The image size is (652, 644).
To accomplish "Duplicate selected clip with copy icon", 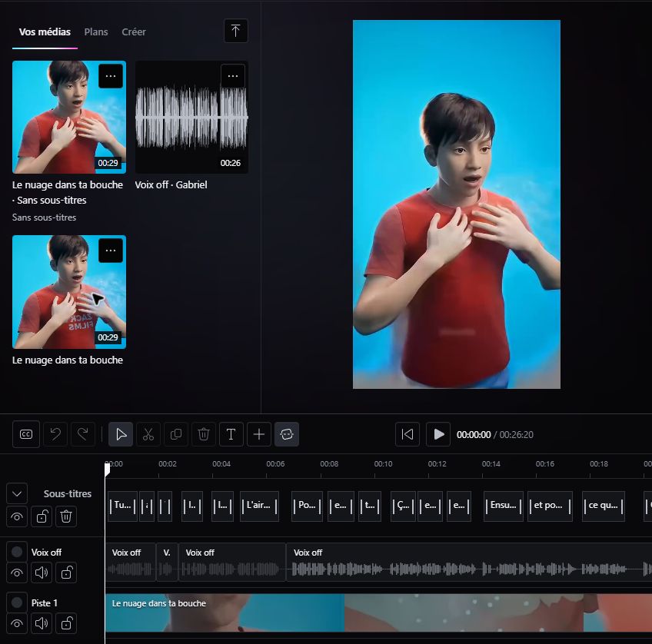I will 176,434.
